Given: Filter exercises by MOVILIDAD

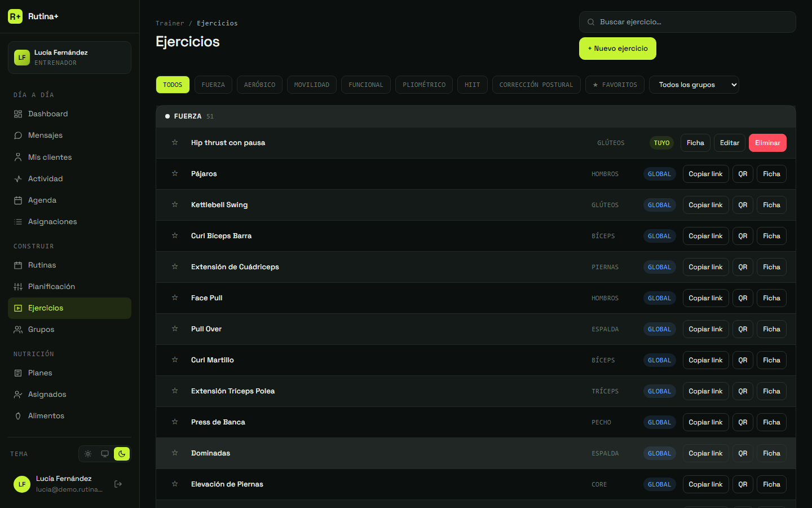Looking at the screenshot, I should [312, 85].
